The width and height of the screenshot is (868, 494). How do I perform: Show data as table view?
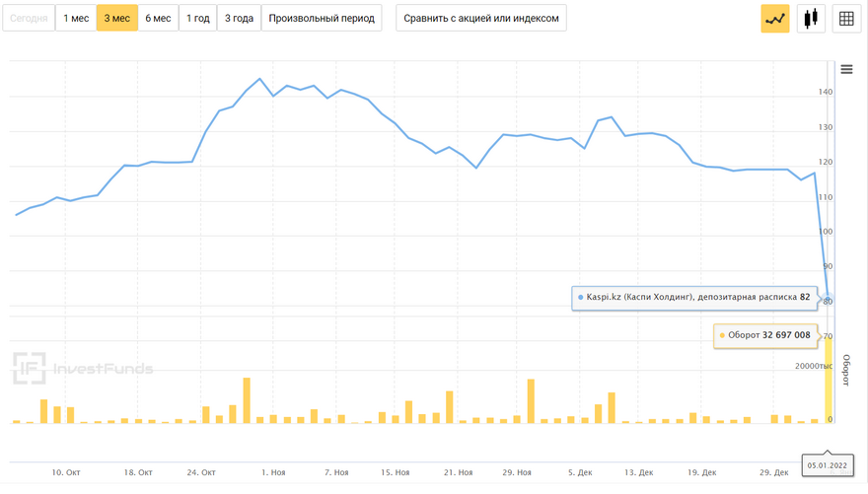pyautogui.click(x=846, y=18)
